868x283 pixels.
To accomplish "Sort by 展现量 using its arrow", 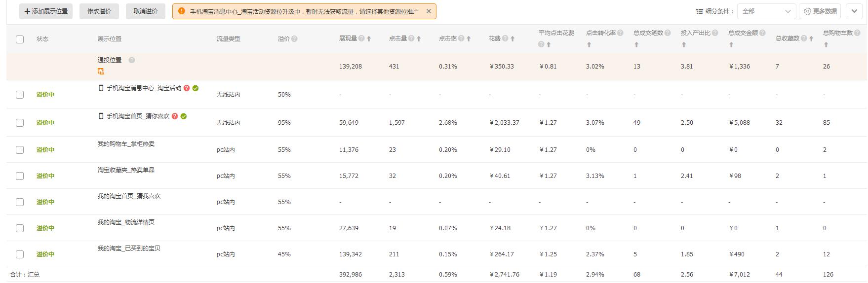I will [369, 38].
